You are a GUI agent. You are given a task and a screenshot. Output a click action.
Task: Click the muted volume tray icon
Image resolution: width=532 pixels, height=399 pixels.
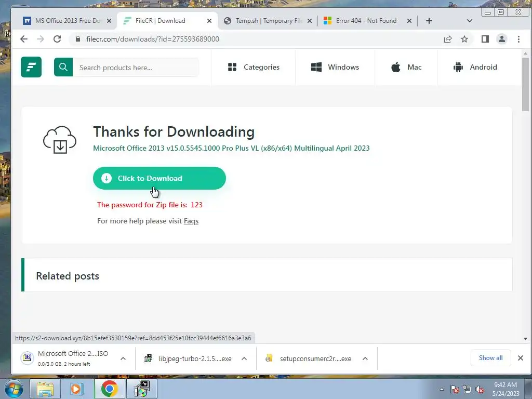[480, 390]
